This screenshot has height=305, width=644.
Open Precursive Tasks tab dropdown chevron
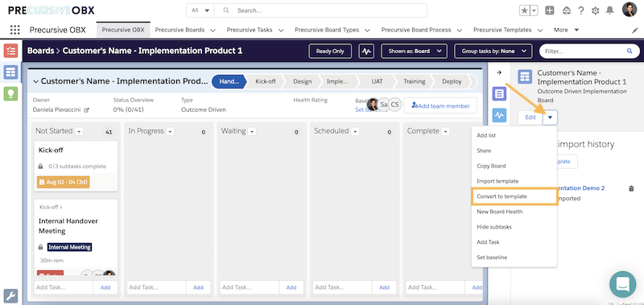pyautogui.click(x=281, y=31)
